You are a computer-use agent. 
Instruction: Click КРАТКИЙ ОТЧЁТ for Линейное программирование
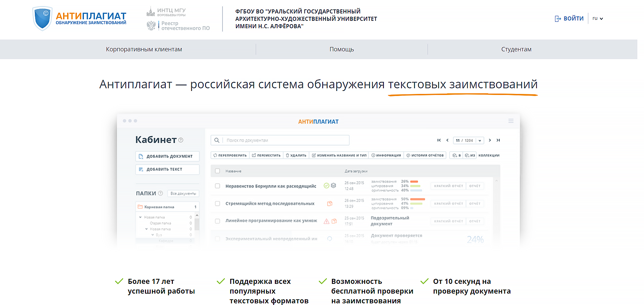pos(448,221)
